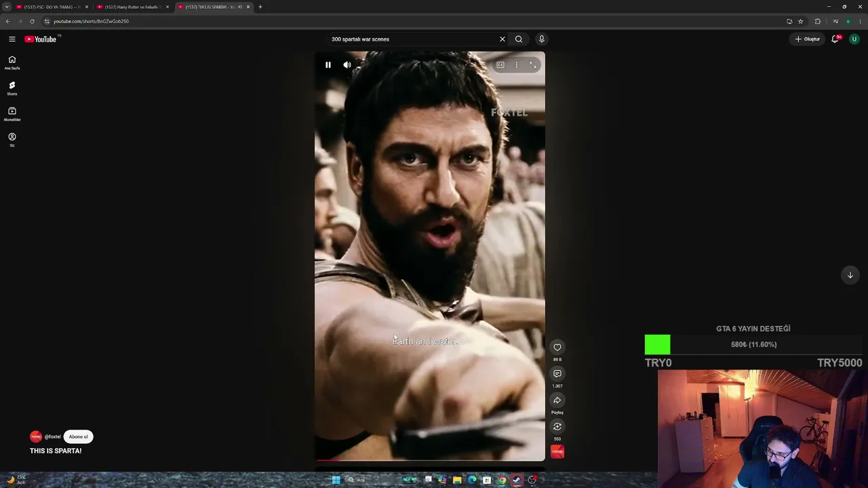Reload the current page

tap(32, 21)
